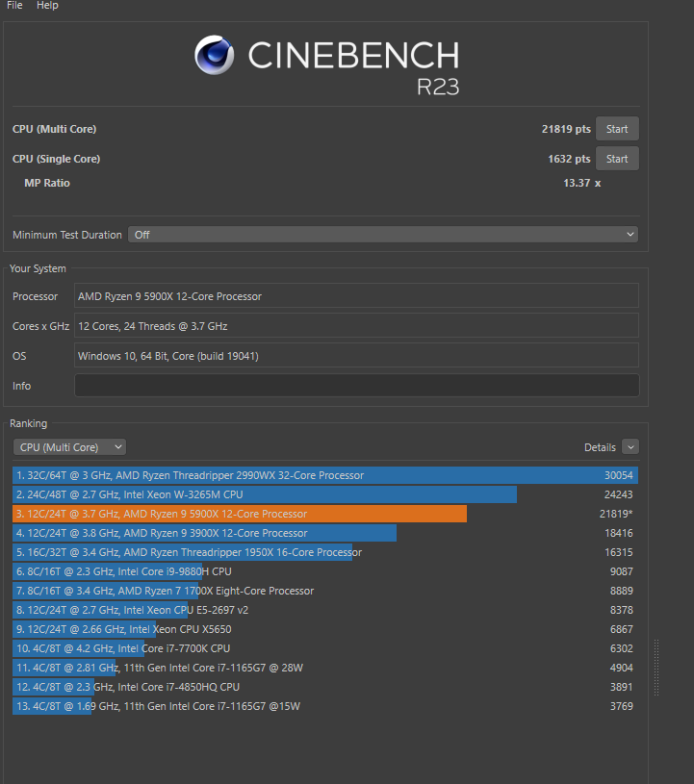Open the Help menu

47,5
